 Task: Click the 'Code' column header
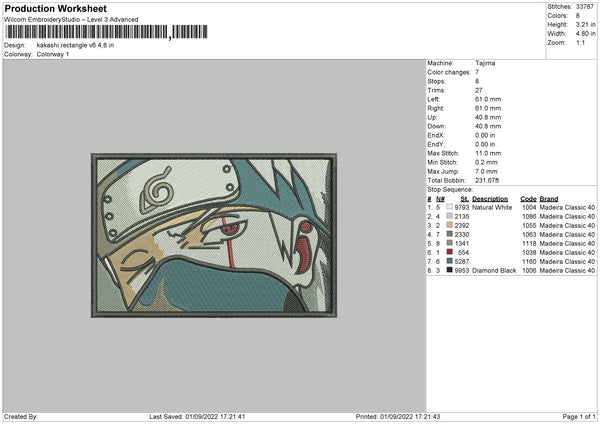point(528,199)
